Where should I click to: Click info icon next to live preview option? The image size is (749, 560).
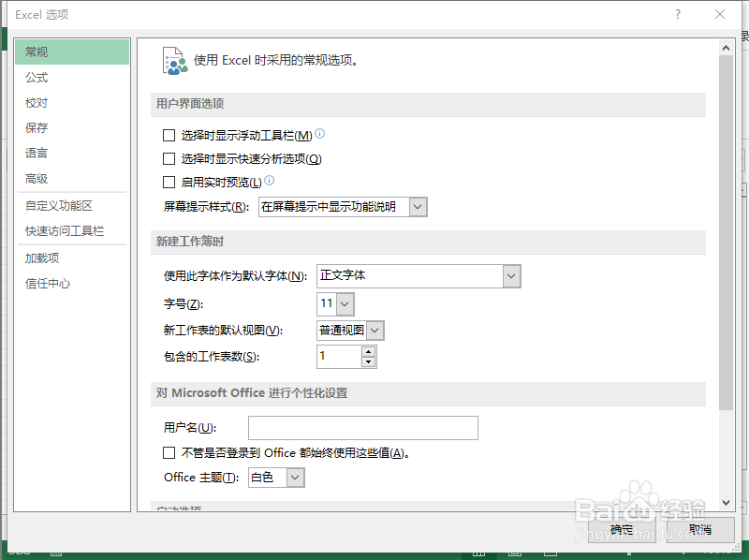tap(270, 180)
